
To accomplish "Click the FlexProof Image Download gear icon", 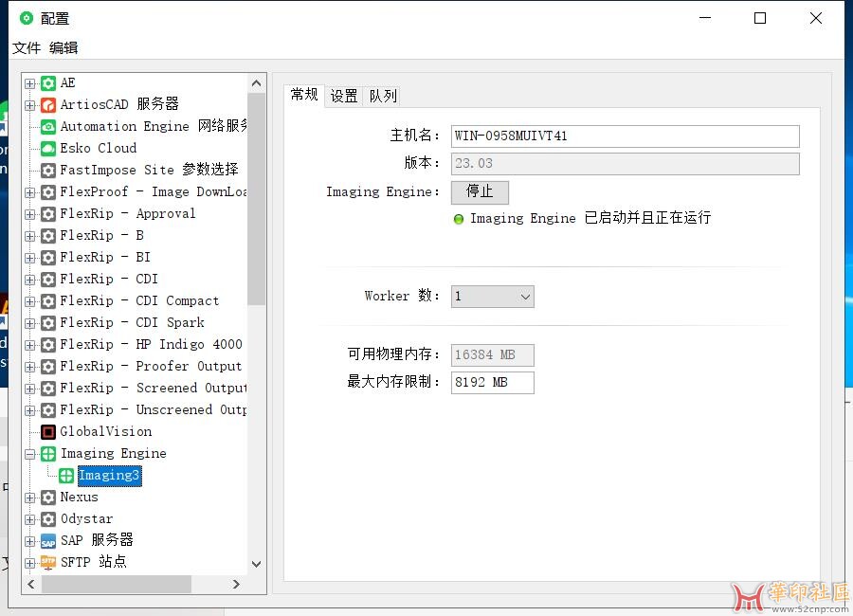I will tap(48, 192).
